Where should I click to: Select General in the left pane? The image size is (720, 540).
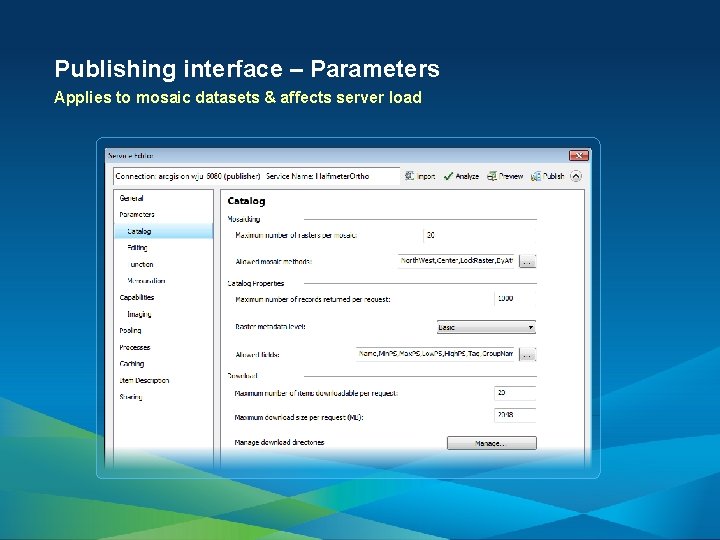pyautogui.click(x=131, y=198)
